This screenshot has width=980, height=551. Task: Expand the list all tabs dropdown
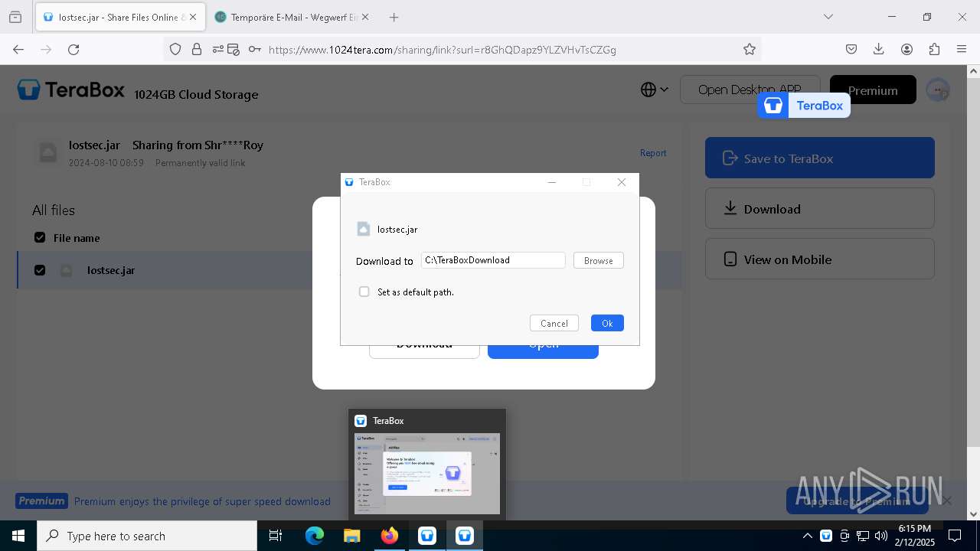click(828, 17)
